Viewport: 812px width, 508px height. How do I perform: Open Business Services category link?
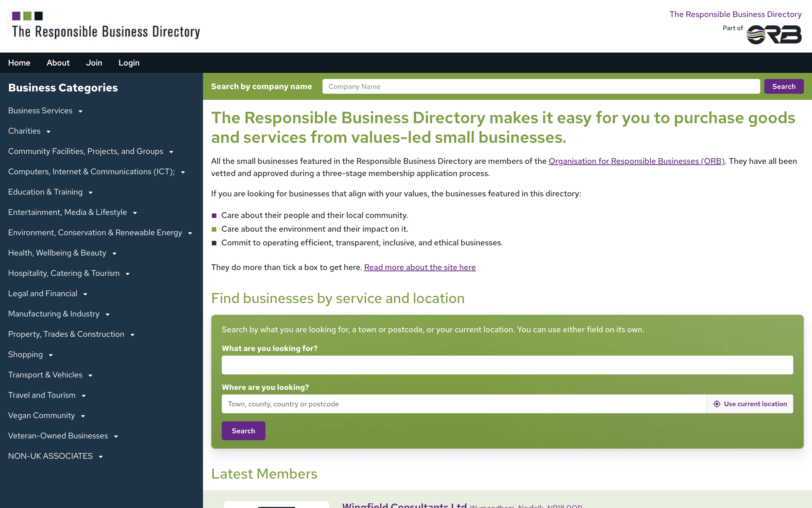click(40, 110)
